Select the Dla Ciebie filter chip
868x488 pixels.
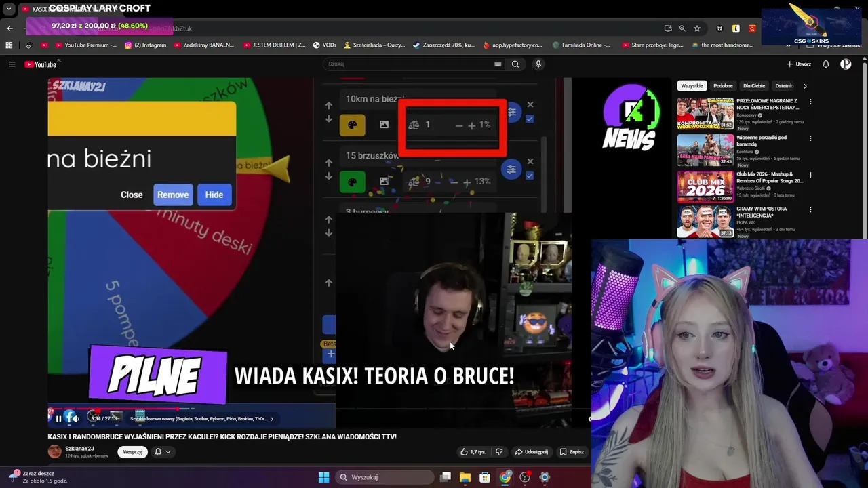(754, 86)
